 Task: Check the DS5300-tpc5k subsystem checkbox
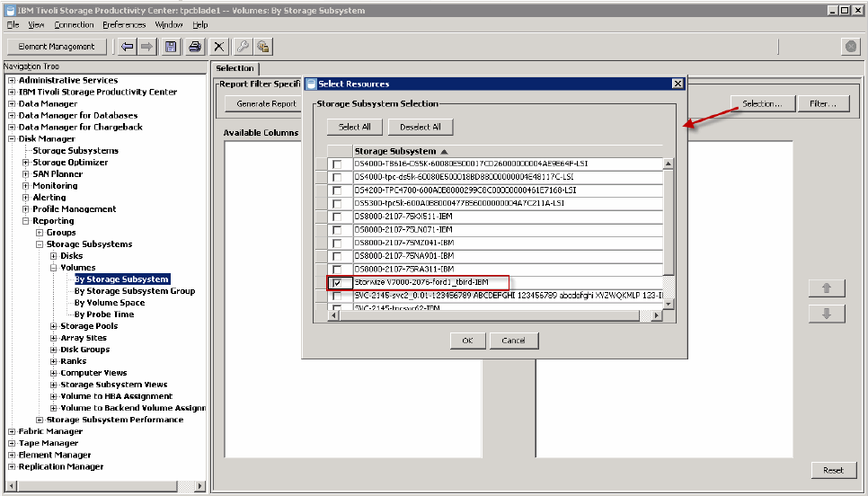337,204
